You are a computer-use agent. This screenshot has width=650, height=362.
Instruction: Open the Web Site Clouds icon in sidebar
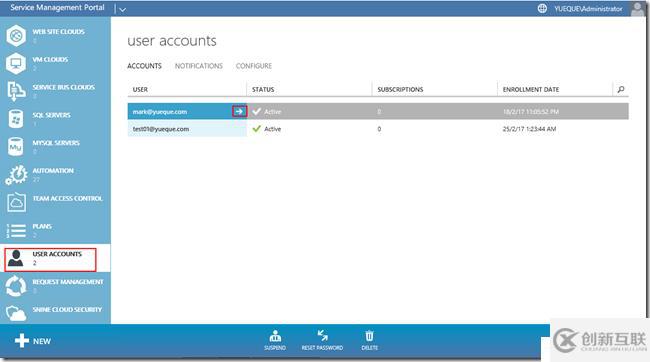tap(16, 36)
